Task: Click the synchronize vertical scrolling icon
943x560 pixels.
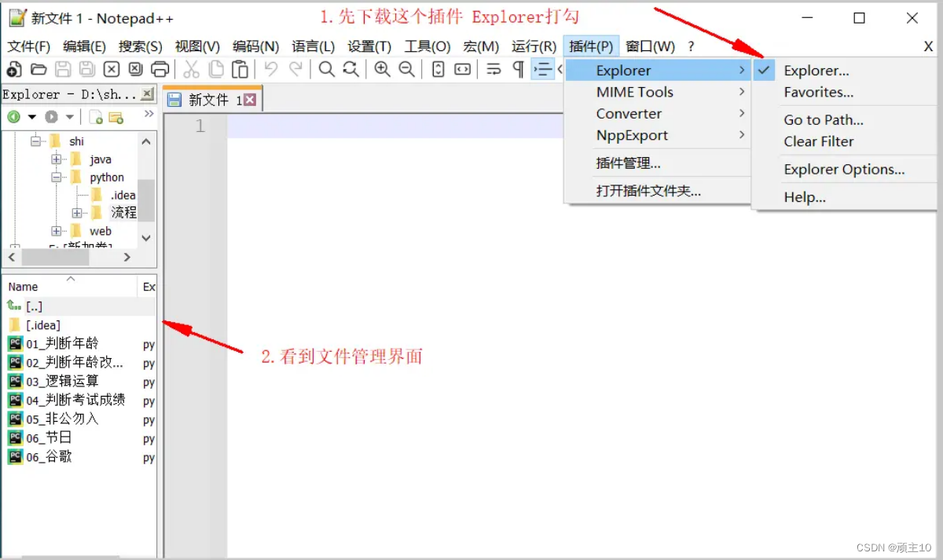Action: coord(438,69)
